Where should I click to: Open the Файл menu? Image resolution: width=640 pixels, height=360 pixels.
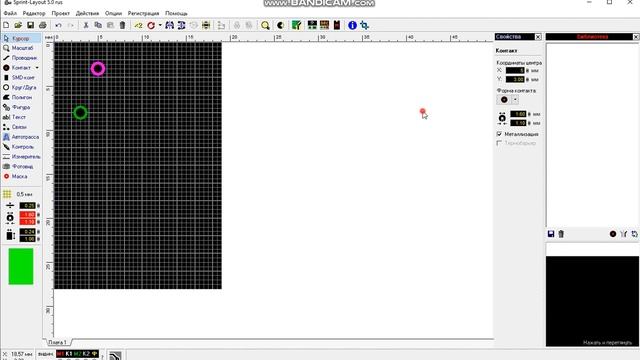click(10, 13)
